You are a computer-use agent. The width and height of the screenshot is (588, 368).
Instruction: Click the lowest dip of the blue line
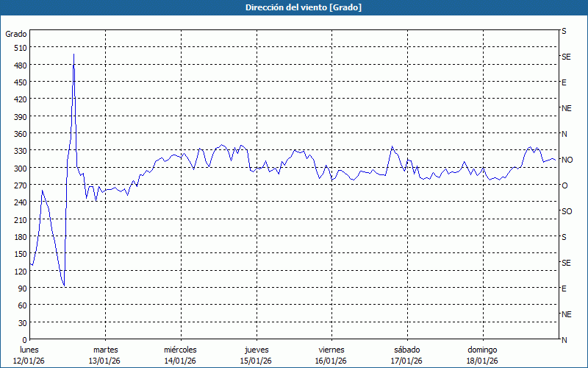click(x=64, y=286)
